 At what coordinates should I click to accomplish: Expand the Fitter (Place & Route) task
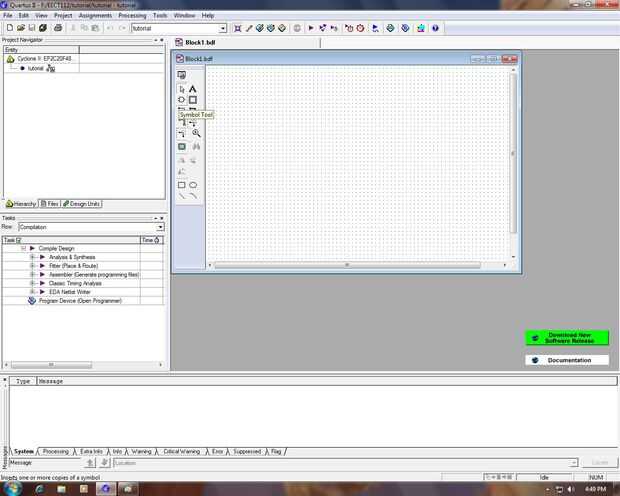point(32,266)
